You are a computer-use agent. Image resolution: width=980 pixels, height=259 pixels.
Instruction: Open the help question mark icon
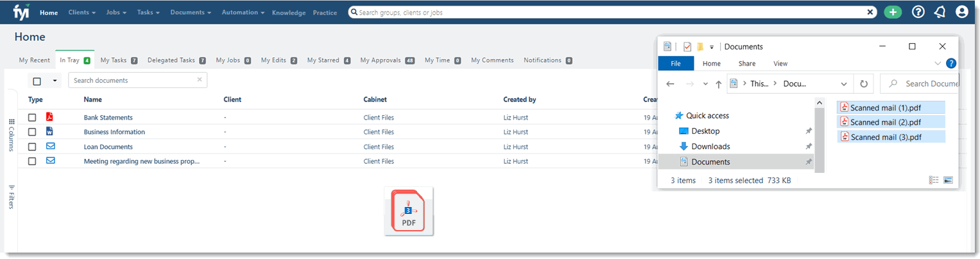918,12
